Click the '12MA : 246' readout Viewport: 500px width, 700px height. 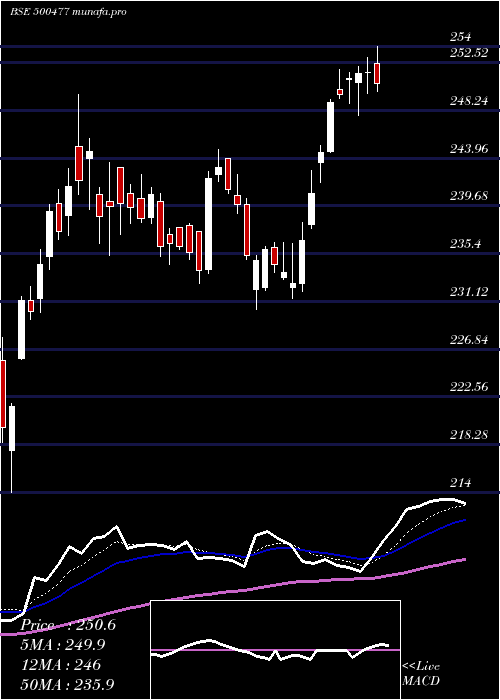click(62, 665)
